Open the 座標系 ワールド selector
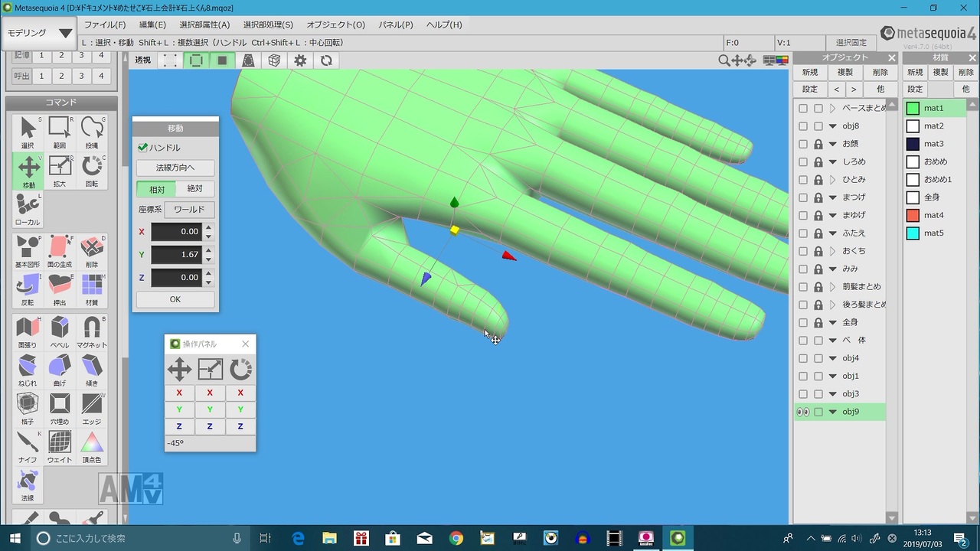The width and height of the screenshot is (980, 551). [x=191, y=210]
